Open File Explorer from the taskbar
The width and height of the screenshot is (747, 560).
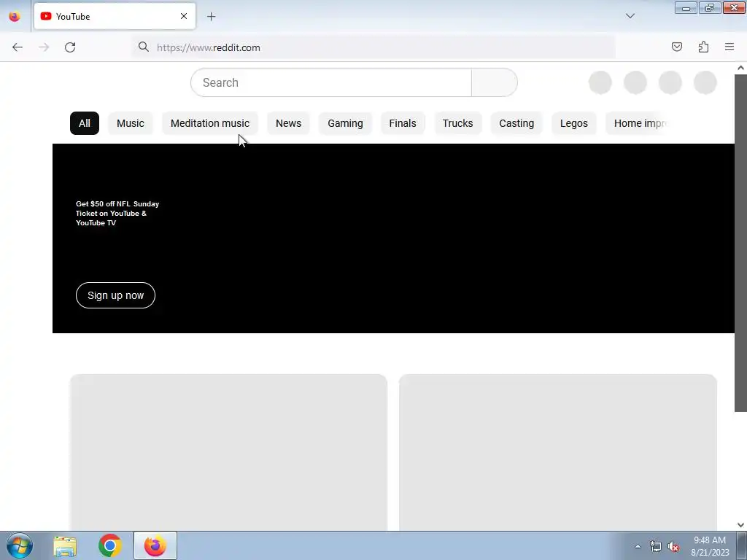click(65, 545)
